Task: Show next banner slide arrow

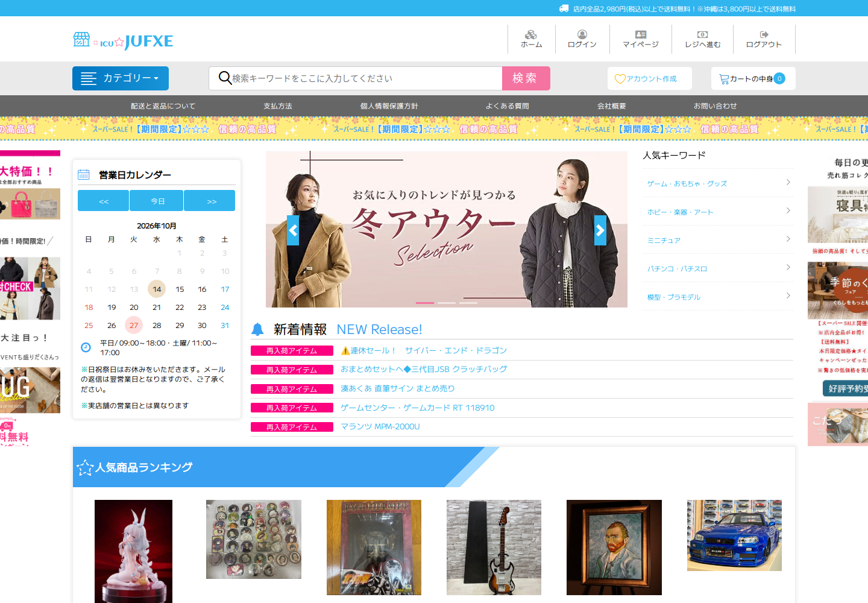Action: (600, 230)
